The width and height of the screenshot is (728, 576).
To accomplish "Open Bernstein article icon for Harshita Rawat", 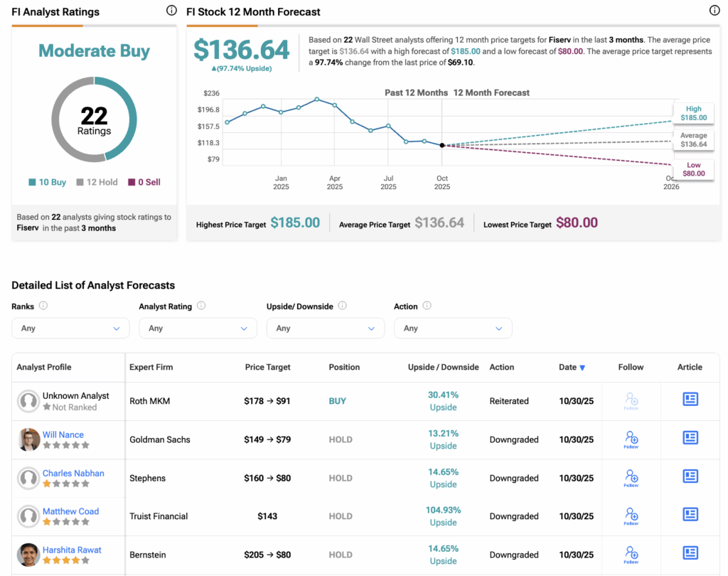I will (x=690, y=553).
